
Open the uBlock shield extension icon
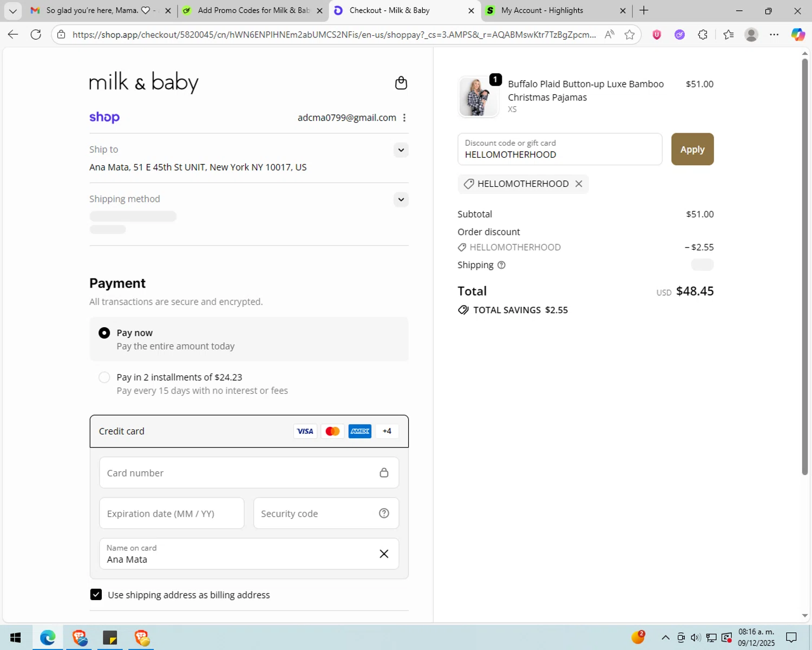coord(657,35)
